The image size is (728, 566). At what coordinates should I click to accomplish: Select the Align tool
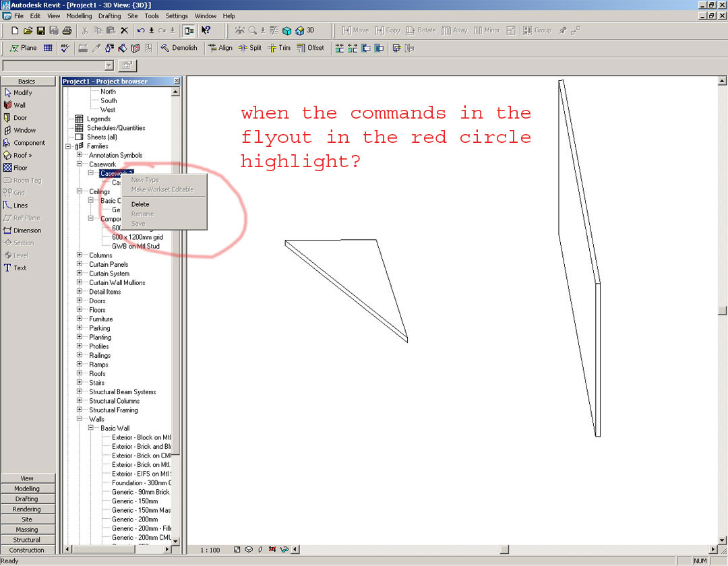(220, 48)
